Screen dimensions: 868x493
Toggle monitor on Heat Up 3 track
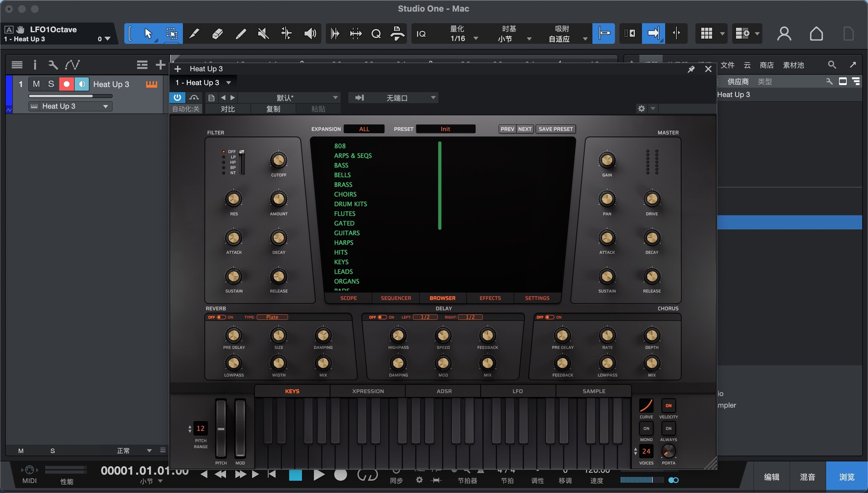coord(81,84)
